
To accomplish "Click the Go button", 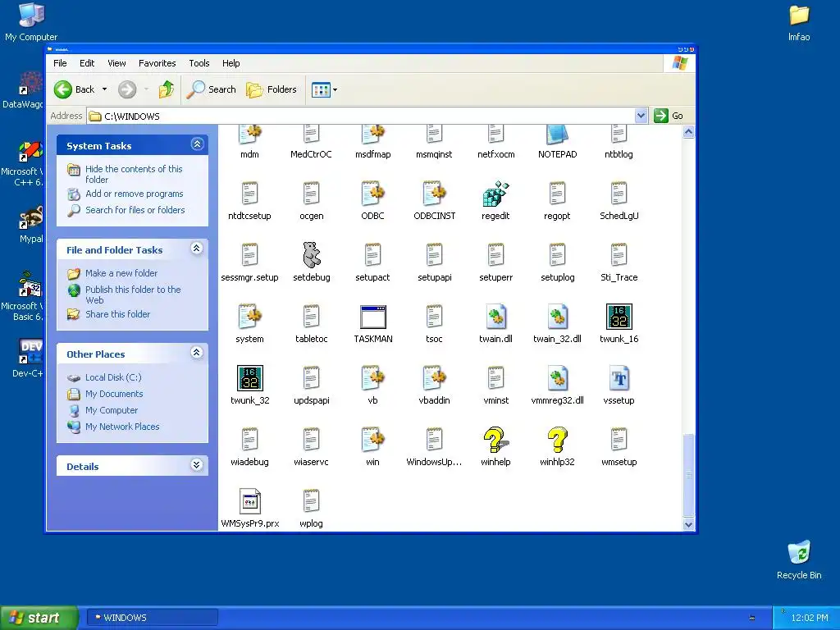I will pyautogui.click(x=669, y=116).
